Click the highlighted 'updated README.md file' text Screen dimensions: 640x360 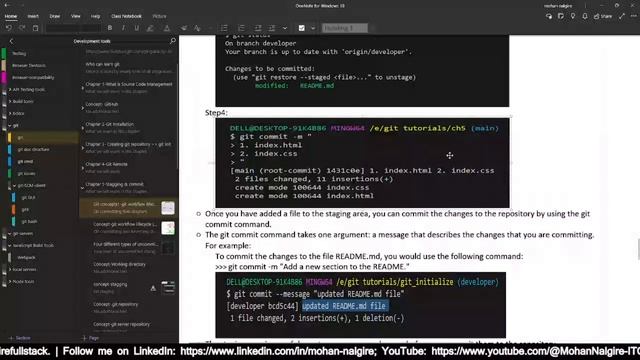click(345, 306)
